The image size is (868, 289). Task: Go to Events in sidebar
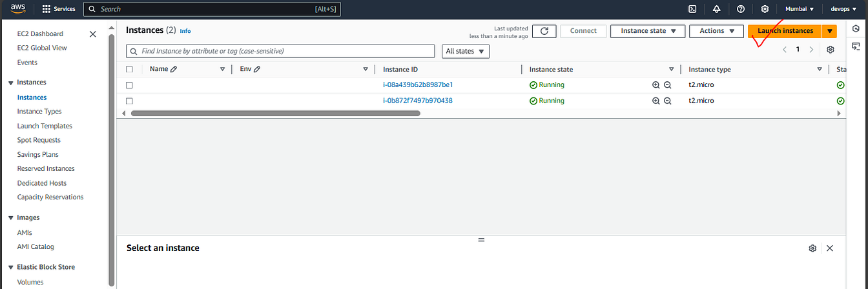27,63
